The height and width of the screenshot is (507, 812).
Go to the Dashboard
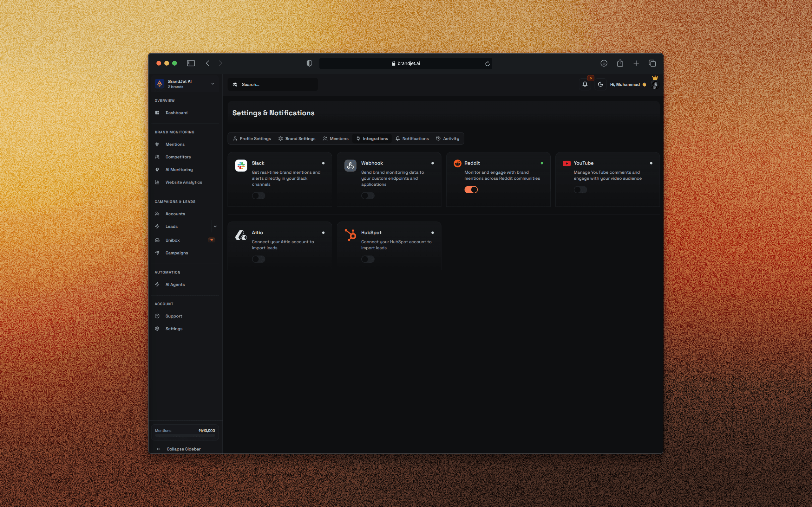176,112
